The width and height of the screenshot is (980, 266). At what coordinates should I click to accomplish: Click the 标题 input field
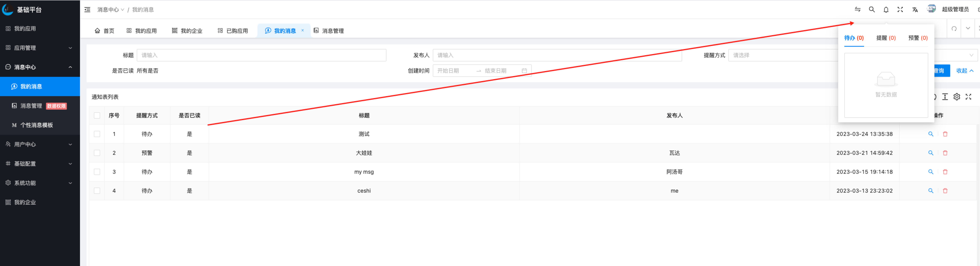pyautogui.click(x=261, y=55)
